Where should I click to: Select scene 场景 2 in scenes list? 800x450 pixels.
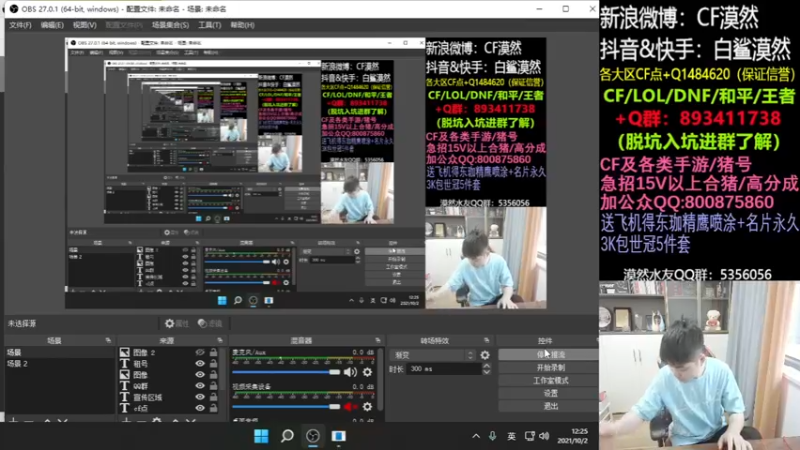coord(59,364)
